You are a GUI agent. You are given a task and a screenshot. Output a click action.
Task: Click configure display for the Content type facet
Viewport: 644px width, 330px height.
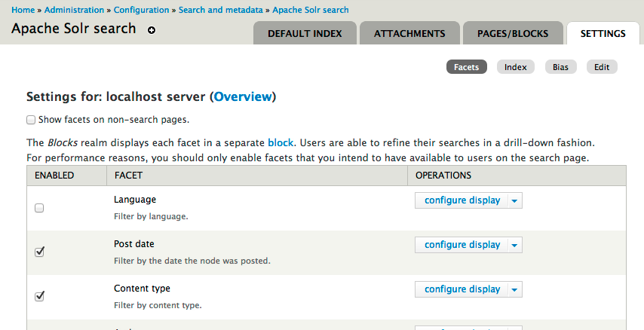click(x=462, y=289)
